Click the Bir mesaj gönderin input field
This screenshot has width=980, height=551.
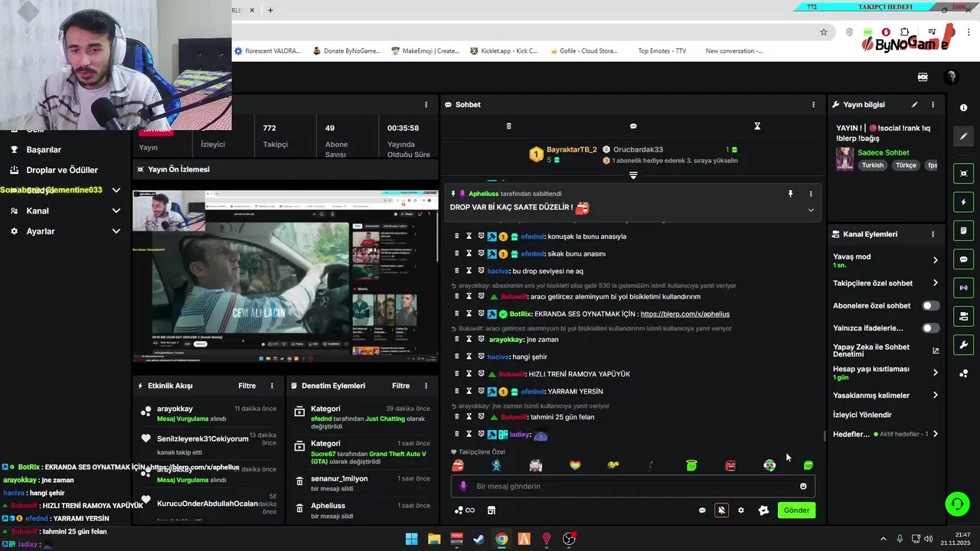pos(632,486)
